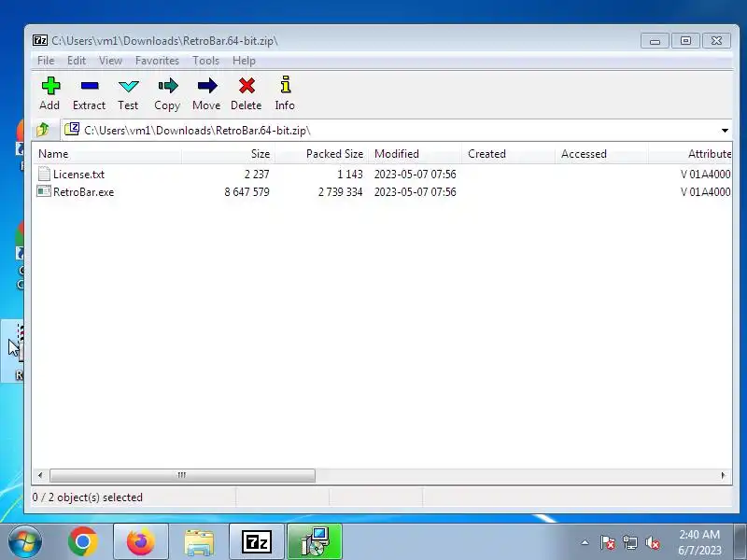Image resolution: width=747 pixels, height=560 pixels.
Task: Open the Action Center flag icon
Action: [x=608, y=542]
